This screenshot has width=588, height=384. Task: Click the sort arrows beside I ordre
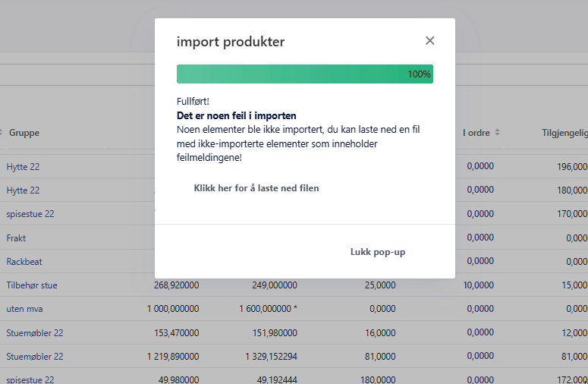coord(497,133)
